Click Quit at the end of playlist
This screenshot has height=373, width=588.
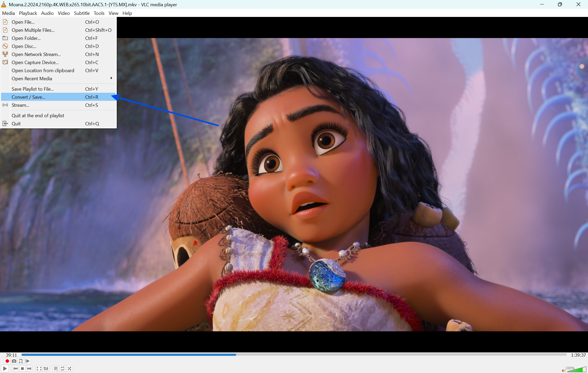click(38, 115)
